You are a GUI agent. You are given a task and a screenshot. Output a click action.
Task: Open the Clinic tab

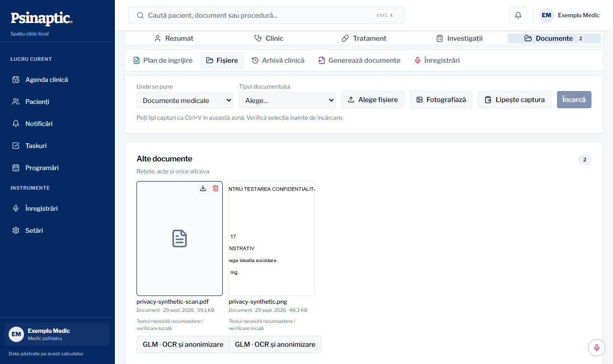click(269, 38)
